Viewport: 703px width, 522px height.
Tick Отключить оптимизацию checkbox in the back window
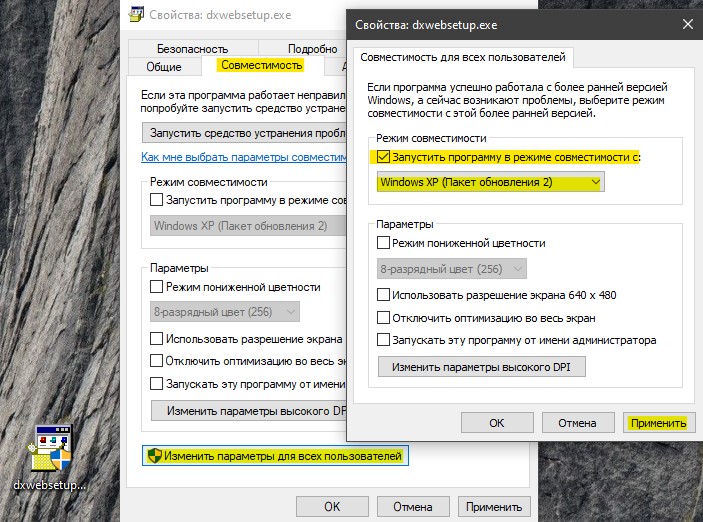(156, 361)
